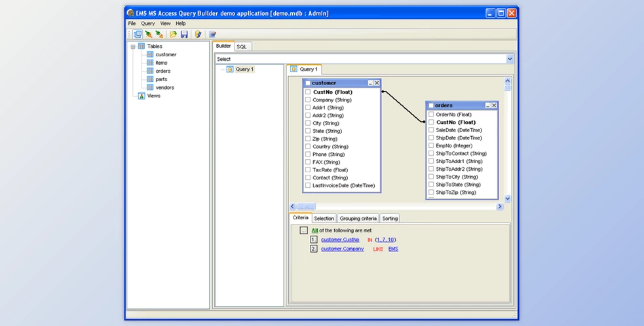Select the customer table in tree

click(x=166, y=54)
